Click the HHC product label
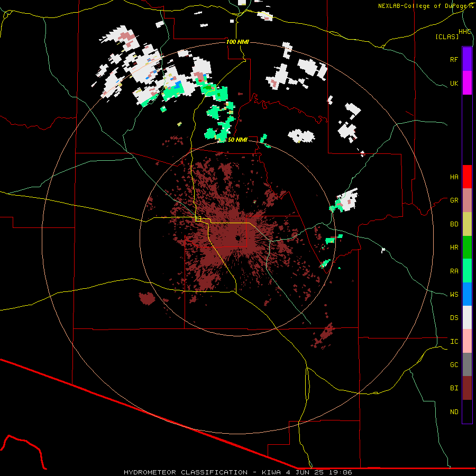This screenshot has height=476, width=476. click(465, 32)
